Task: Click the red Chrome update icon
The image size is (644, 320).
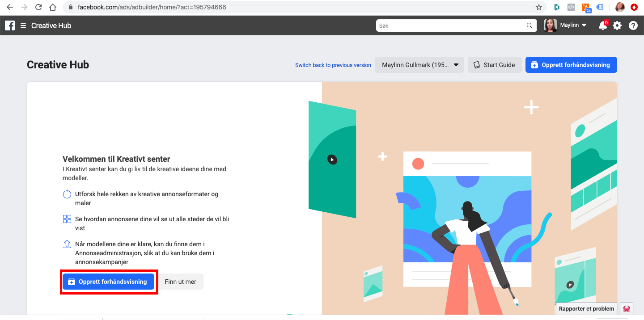Action: (x=634, y=7)
